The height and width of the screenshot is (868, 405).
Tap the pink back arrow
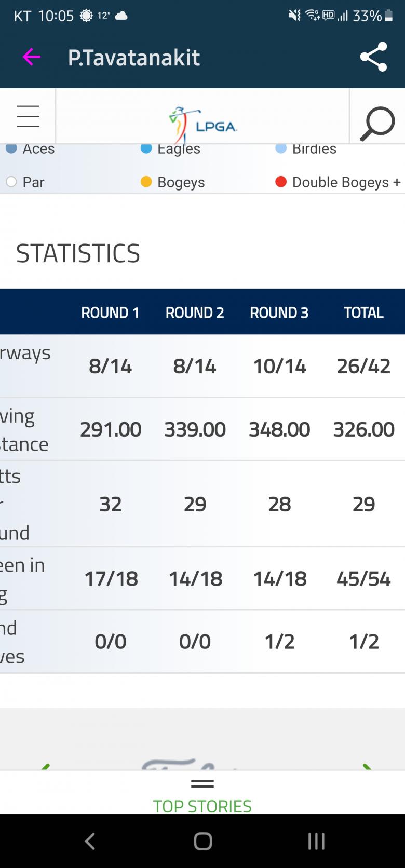pos(31,57)
